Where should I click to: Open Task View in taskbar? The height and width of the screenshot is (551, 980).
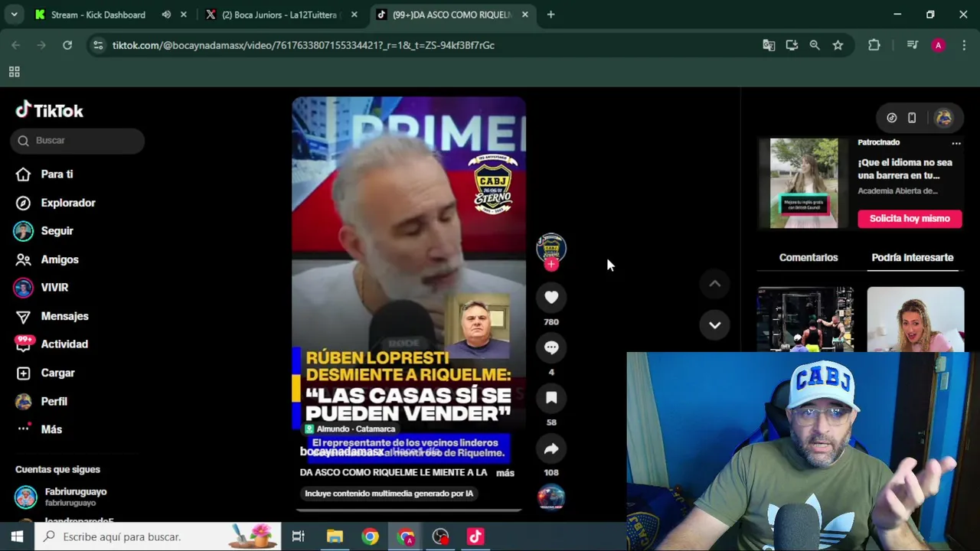pos(299,536)
